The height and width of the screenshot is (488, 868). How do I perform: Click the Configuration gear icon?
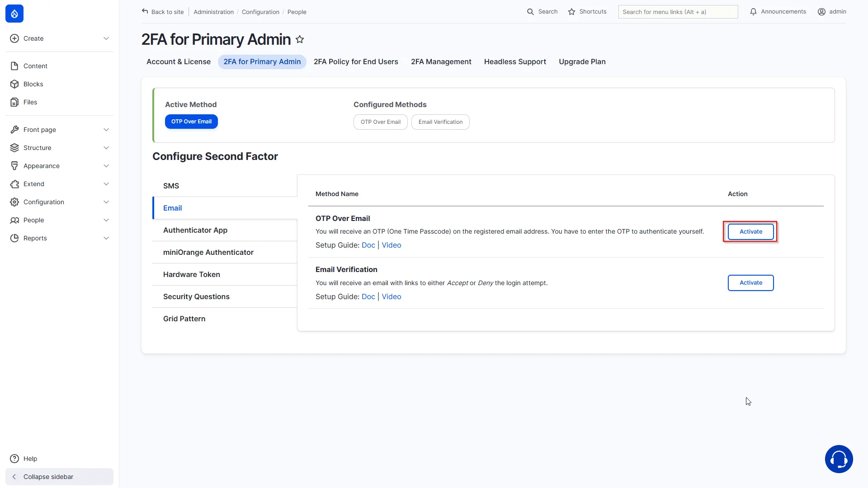(14, 202)
